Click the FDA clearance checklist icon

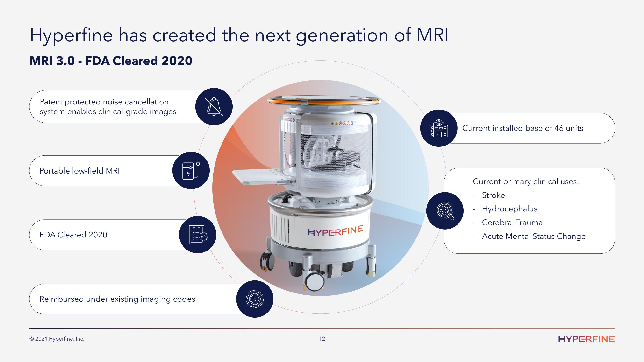[x=198, y=235]
